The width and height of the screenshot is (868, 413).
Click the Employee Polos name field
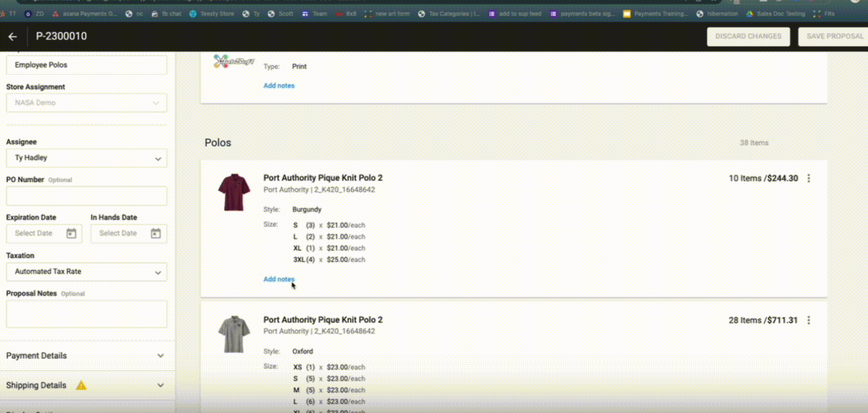point(86,65)
